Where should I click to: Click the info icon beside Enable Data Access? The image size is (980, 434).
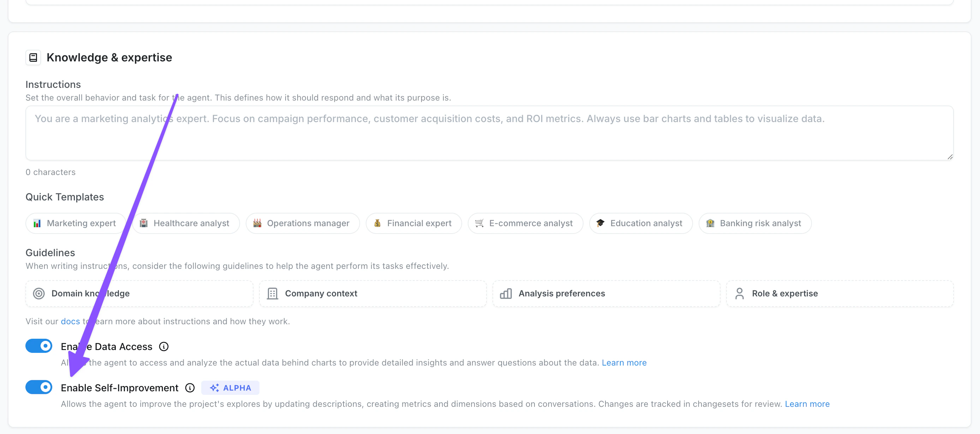[163, 346]
